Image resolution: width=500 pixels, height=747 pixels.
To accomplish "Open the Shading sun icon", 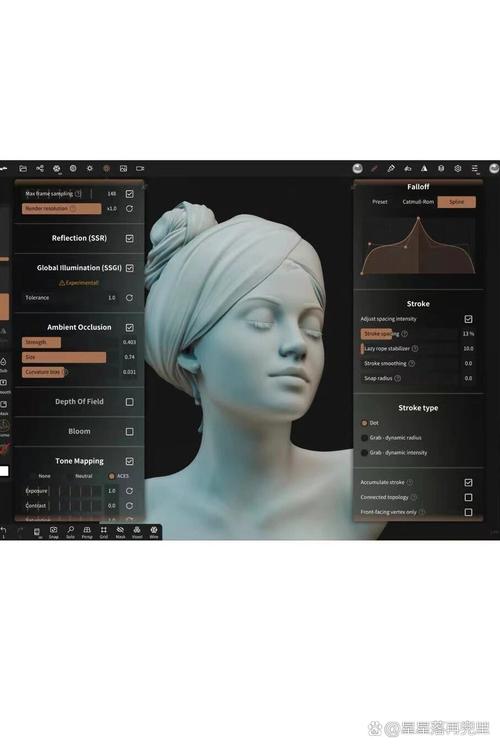I will click(x=90, y=168).
